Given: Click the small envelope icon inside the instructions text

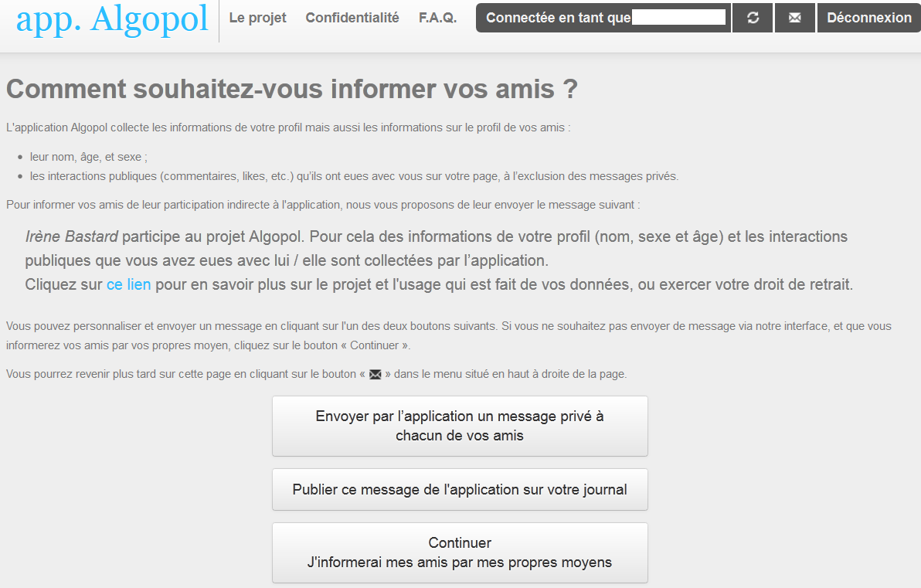Looking at the screenshot, I should point(376,375).
